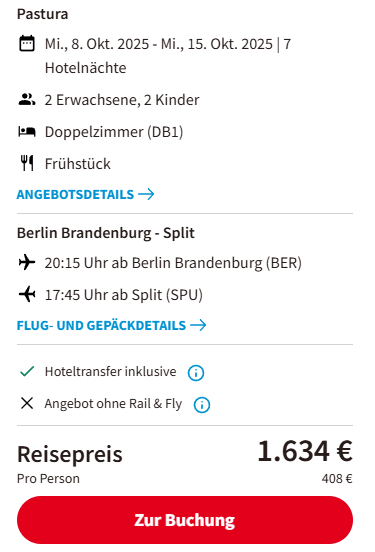Viewport: 375px width, 552px height.
Task: Click the 1.634 € total price
Action: pos(305,451)
